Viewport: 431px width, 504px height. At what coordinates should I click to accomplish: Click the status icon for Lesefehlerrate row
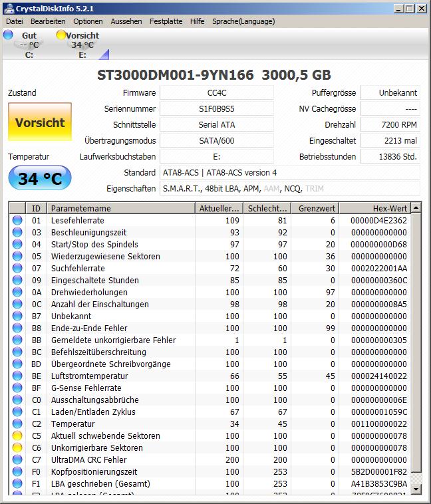(17, 220)
